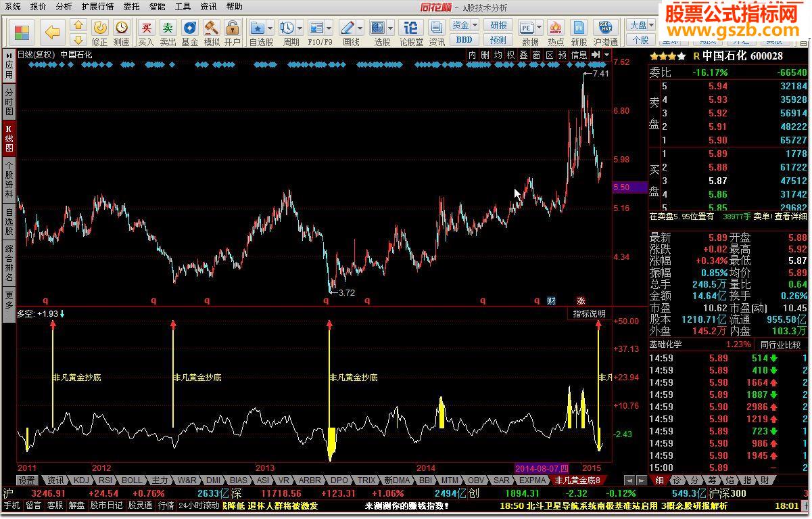Expand the 自选股 dropdown arrow

pos(270,28)
